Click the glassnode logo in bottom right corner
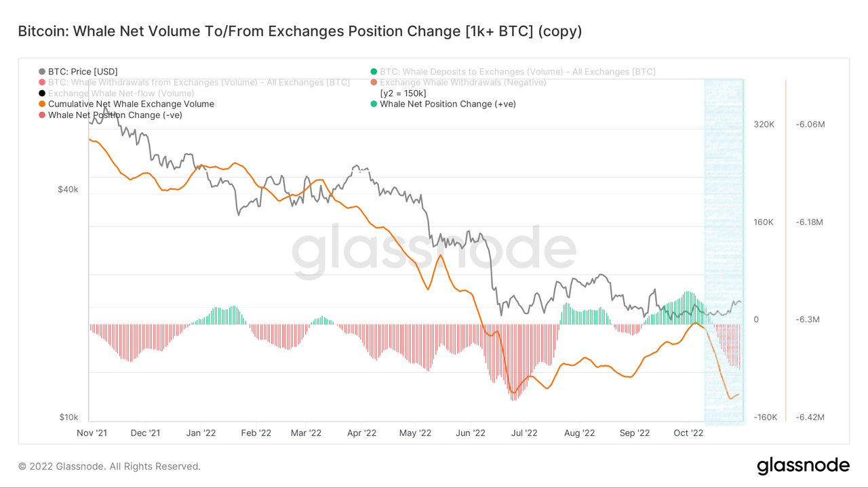Viewport: 868px width, 488px height. (803, 466)
